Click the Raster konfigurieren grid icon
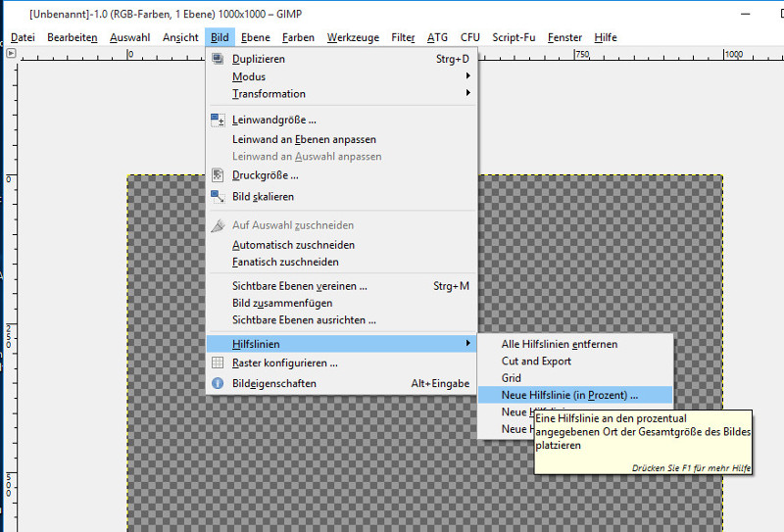Screen dimensions: 784x532 pyautogui.click(x=218, y=363)
